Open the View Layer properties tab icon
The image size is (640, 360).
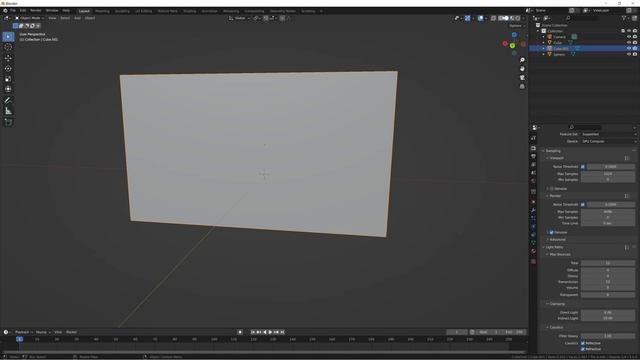pos(533,164)
